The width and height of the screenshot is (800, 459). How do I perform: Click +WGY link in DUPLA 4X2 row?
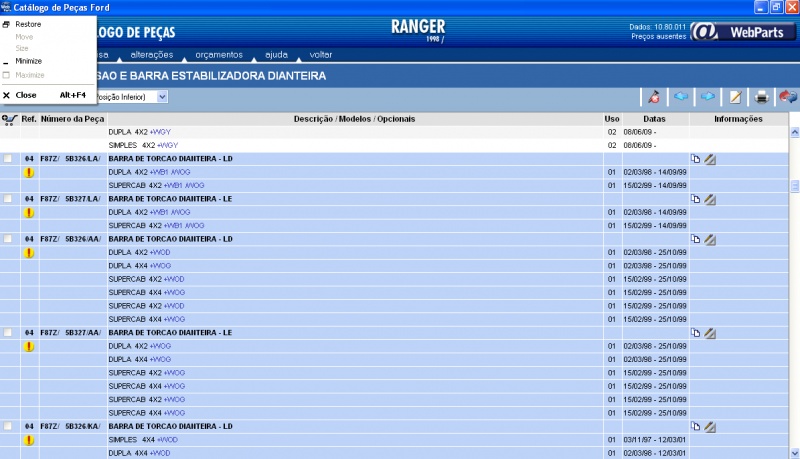click(160, 132)
